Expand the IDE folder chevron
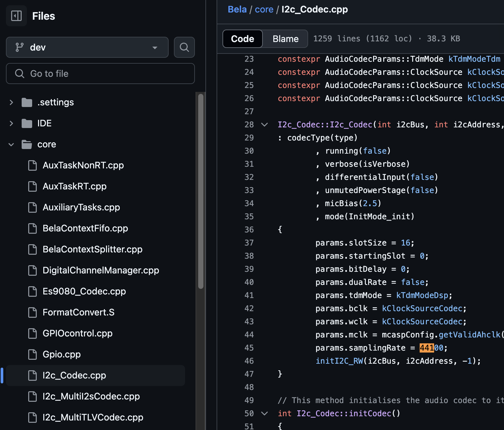 11,123
